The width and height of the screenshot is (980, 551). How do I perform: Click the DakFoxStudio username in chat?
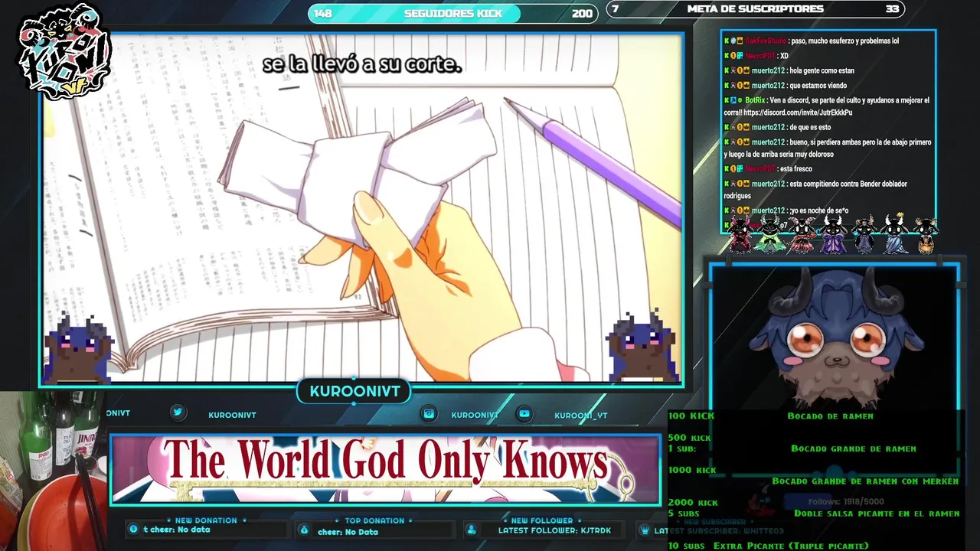(766, 41)
